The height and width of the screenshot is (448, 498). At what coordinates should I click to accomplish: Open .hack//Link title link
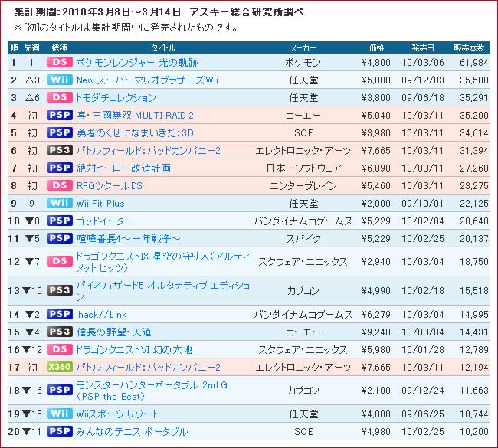(101, 315)
